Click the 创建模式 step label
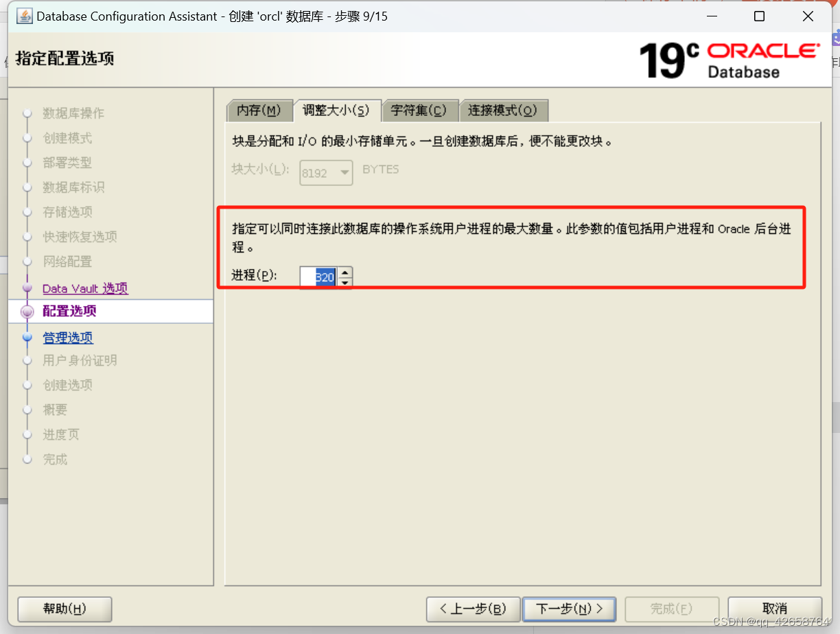This screenshot has width=840, height=634. [x=67, y=138]
